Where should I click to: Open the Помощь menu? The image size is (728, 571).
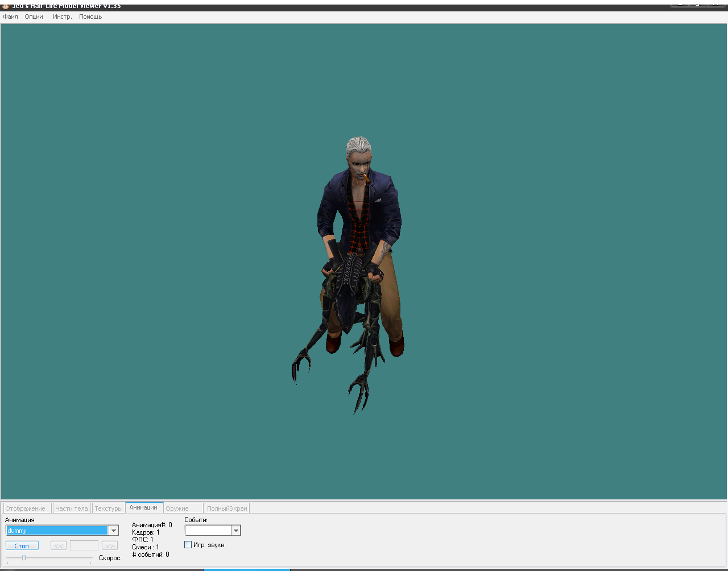tap(90, 16)
